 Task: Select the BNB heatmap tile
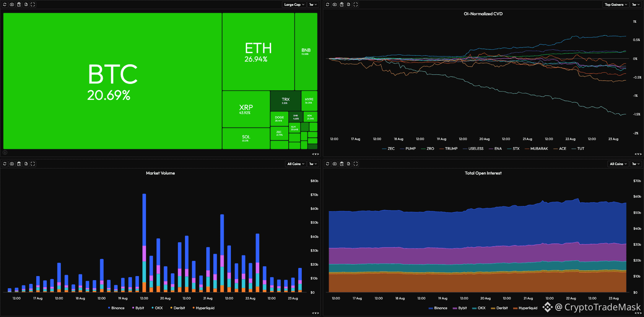306,52
